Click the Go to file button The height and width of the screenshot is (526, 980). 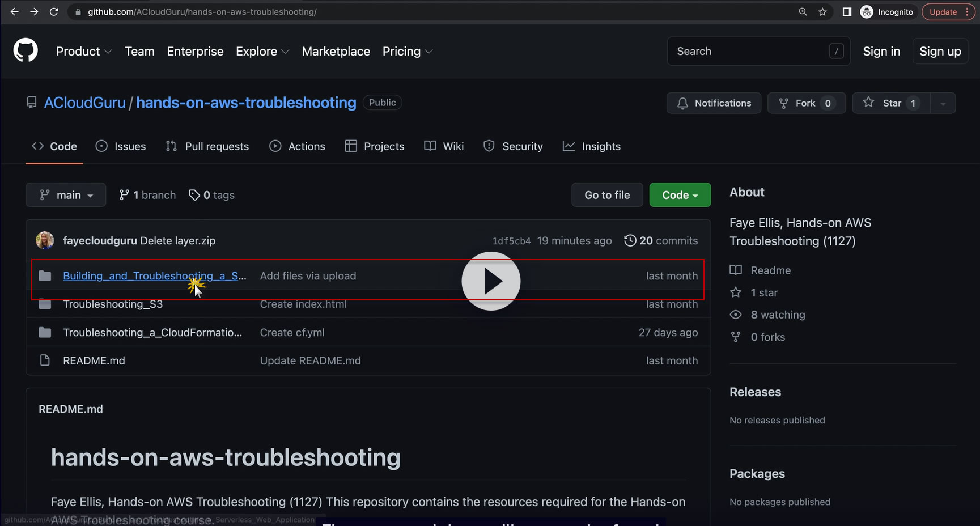tap(607, 195)
